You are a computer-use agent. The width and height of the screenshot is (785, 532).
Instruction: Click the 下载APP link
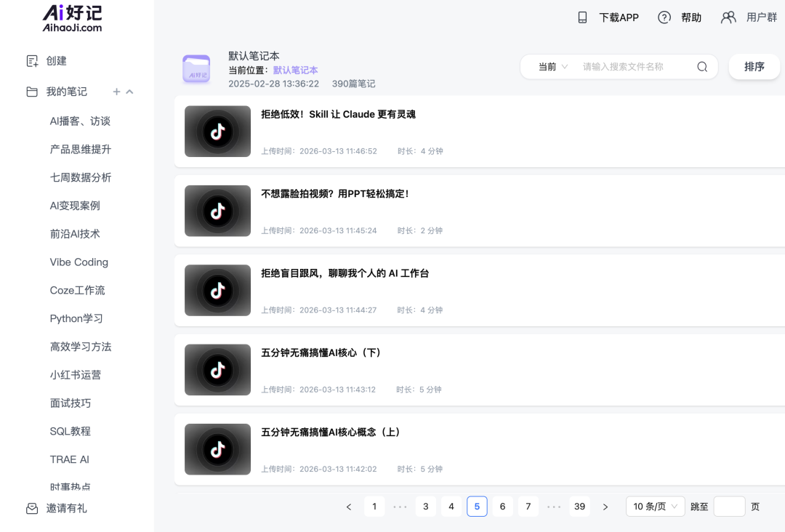coord(619,17)
